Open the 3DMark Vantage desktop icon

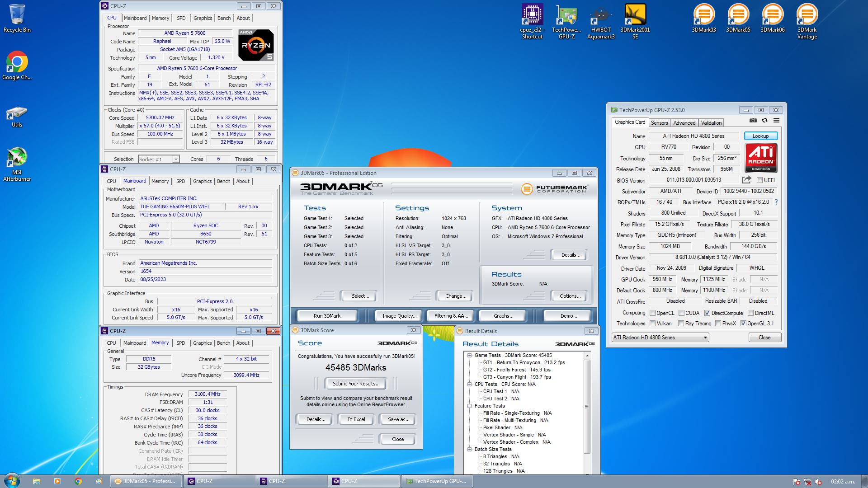click(807, 21)
